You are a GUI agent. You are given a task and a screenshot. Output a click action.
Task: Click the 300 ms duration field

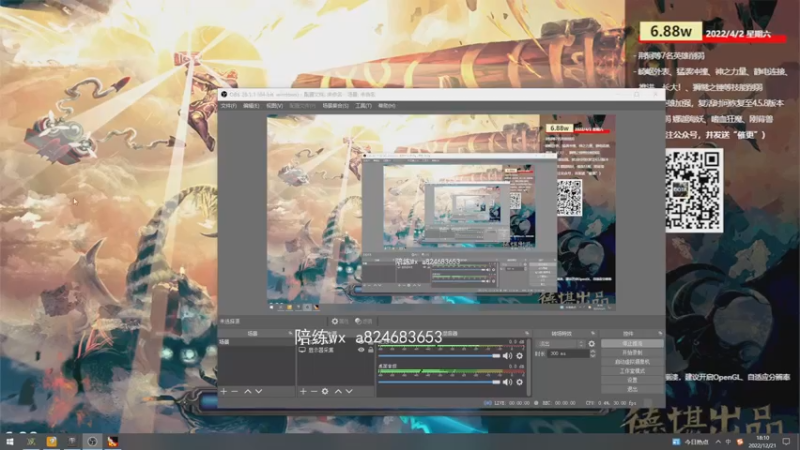(568, 353)
